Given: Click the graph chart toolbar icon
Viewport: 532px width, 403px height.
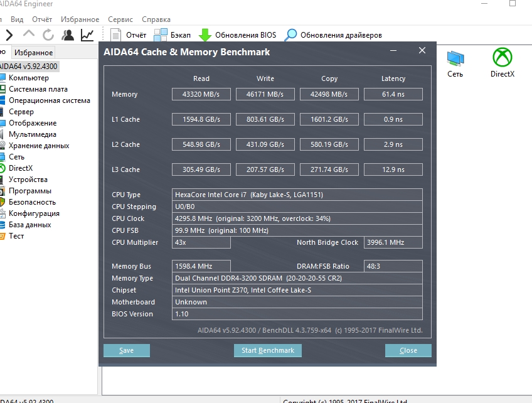Looking at the screenshot, I should click(x=87, y=35).
